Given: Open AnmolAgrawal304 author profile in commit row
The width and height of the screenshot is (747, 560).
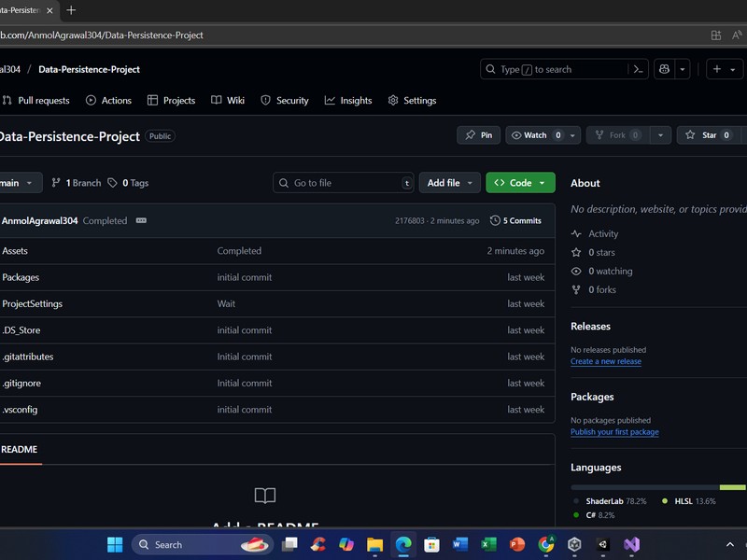Looking at the screenshot, I should pos(39,221).
